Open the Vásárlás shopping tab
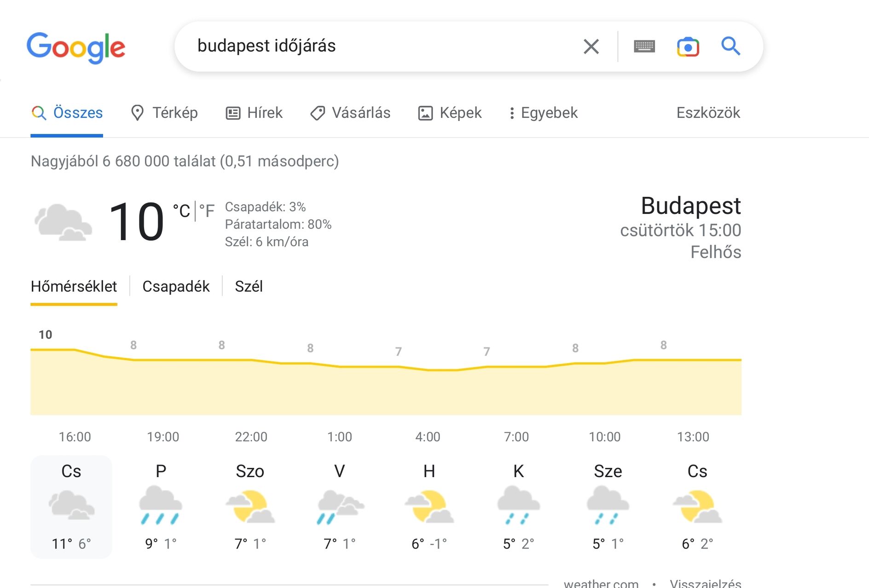The image size is (869, 588). pyautogui.click(x=350, y=113)
